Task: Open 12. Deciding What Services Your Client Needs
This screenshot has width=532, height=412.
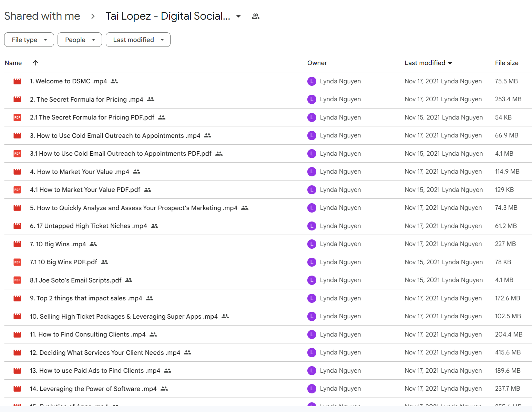Action: pyautogui.click(x=105, y=352)
